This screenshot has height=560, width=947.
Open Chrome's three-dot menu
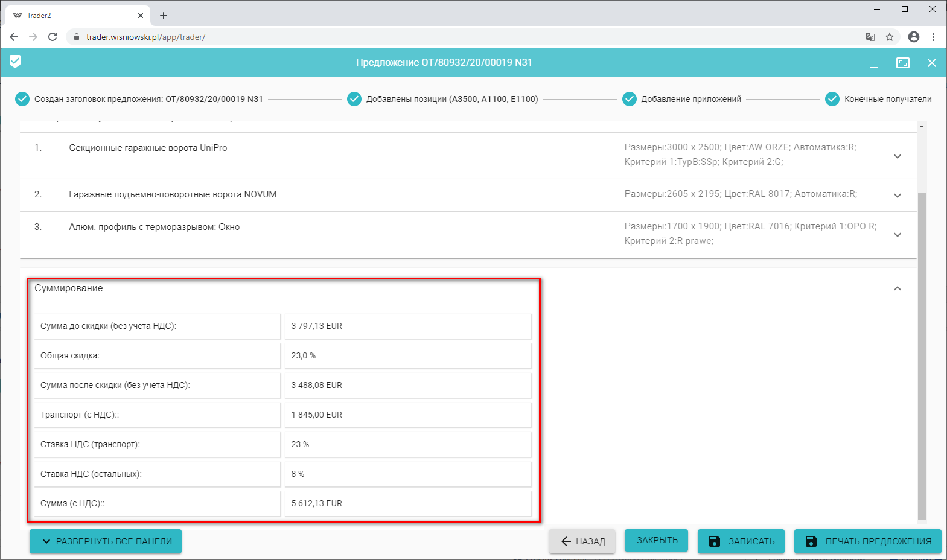pyautogui.click(x=933, y=37)
